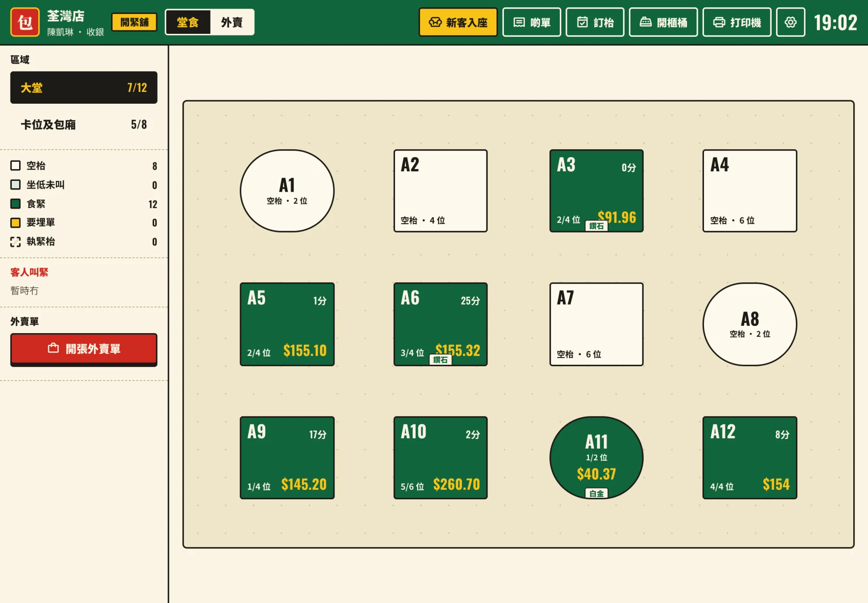Select round empty table A8
Image resolution: width=868 pixels, height=603 pixels.
coord(750,324)
